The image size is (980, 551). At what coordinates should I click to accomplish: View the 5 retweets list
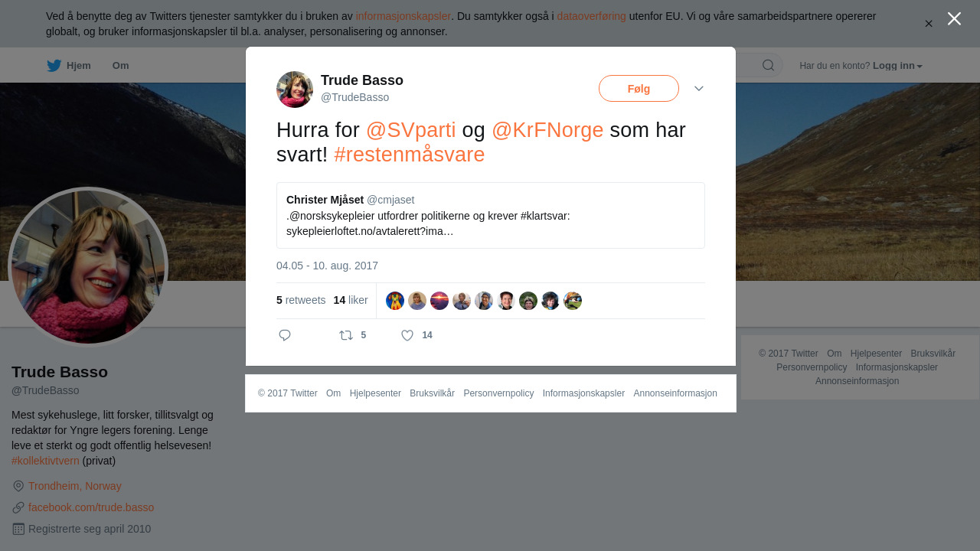point(301,300)
